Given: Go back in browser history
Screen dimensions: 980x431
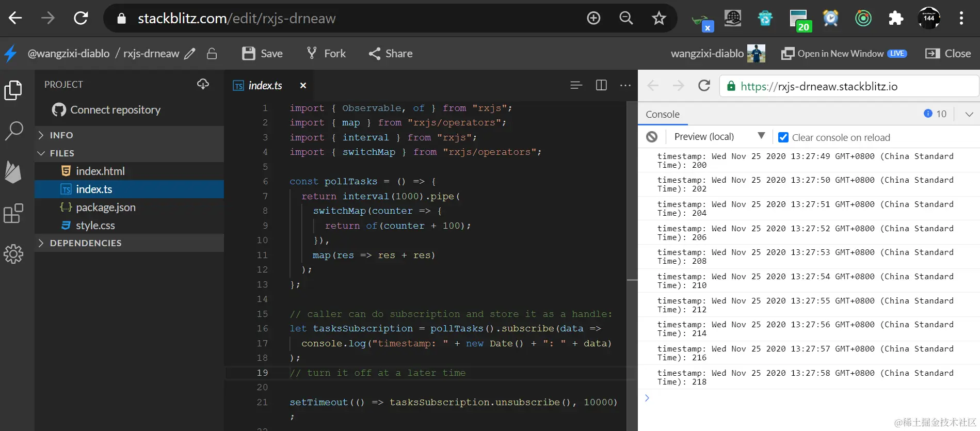Looking at the screenshot, I should [15, 19].
